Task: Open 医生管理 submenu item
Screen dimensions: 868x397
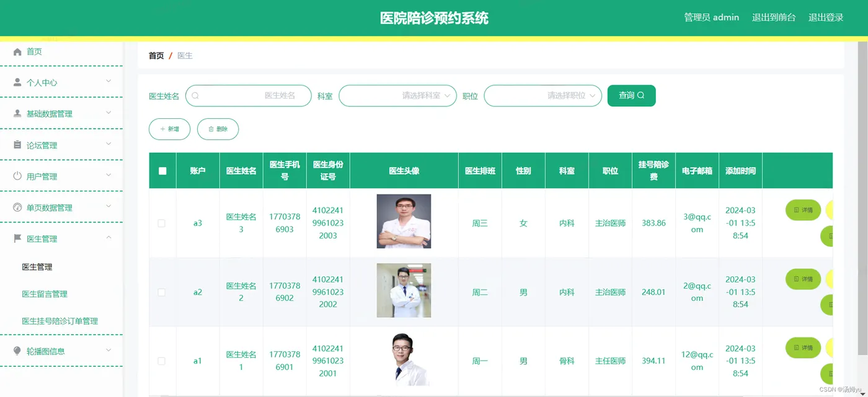Action: (x=37, y=267)
